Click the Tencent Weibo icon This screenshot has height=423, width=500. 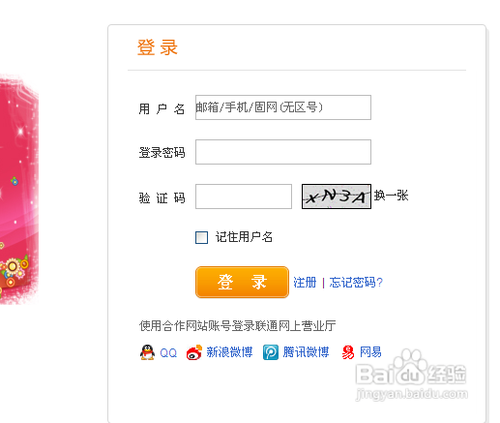[x=271, y=352]
